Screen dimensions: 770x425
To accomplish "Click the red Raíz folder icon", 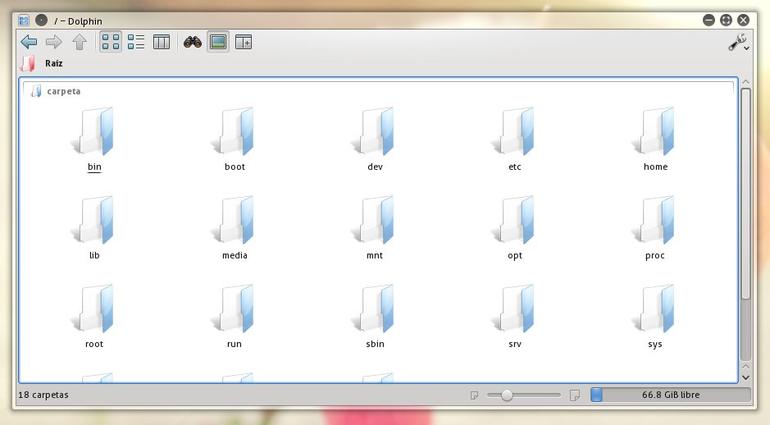I will click(28, 63).
